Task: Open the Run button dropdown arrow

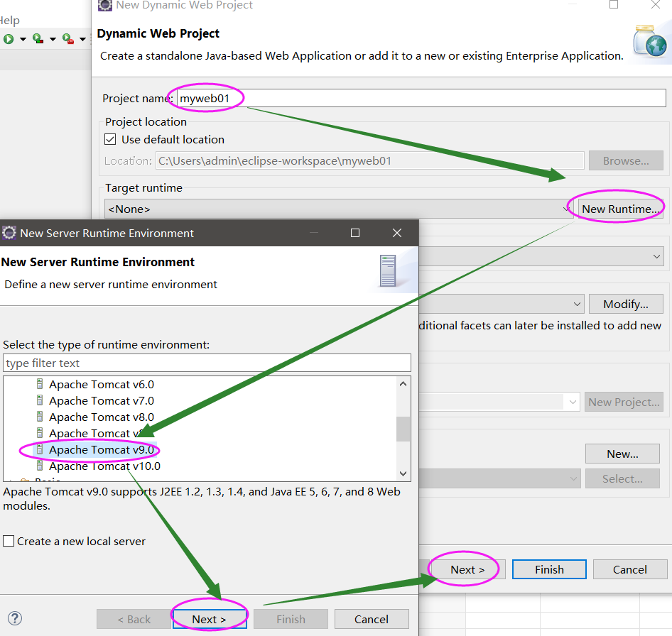Action: [23, 40]
